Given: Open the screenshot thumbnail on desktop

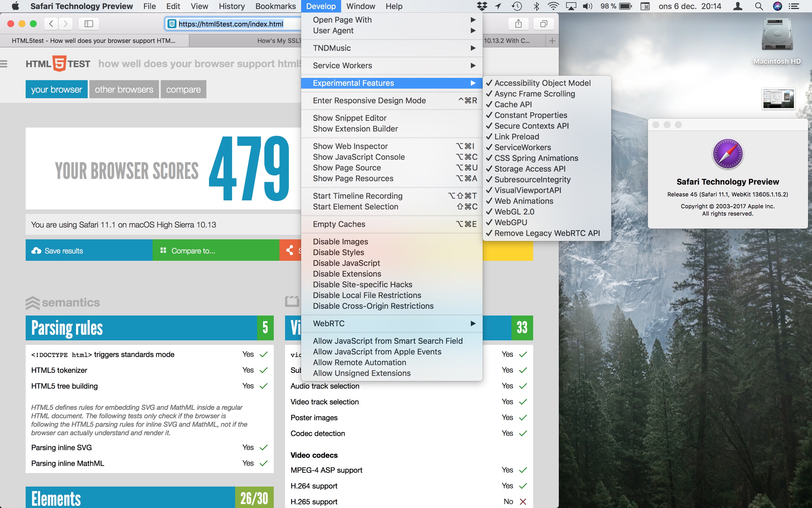Looking at the screenshot, I should point(778,99).
